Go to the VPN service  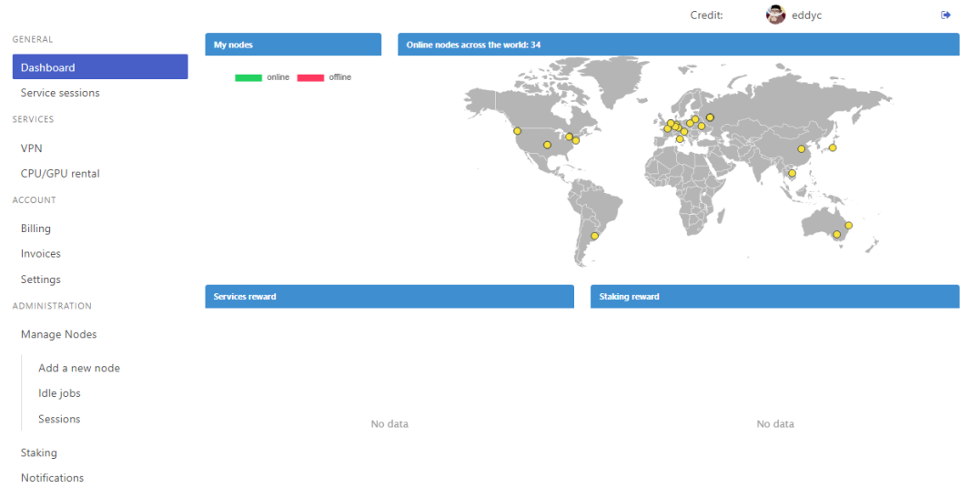click(x=31, y=148)
